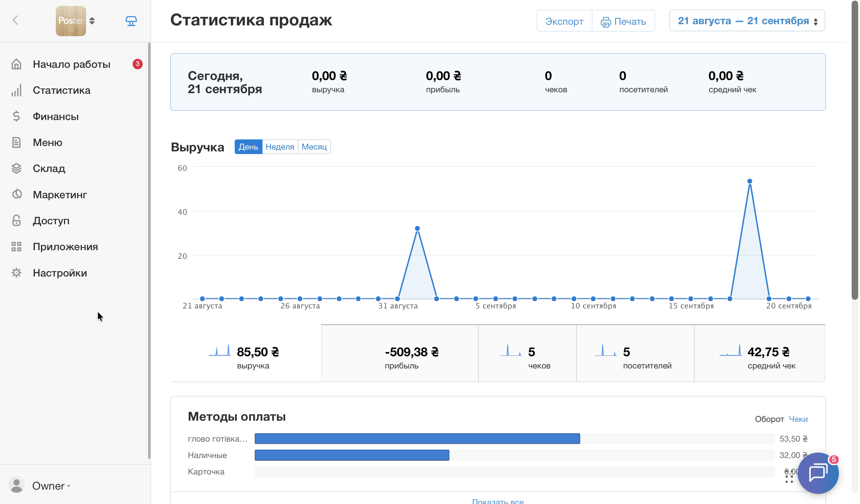Viewport: 860px width, 504px height.
Task: Switch payment methods view to Чеки
Action: pyautogui.click(x=798, y=419)
